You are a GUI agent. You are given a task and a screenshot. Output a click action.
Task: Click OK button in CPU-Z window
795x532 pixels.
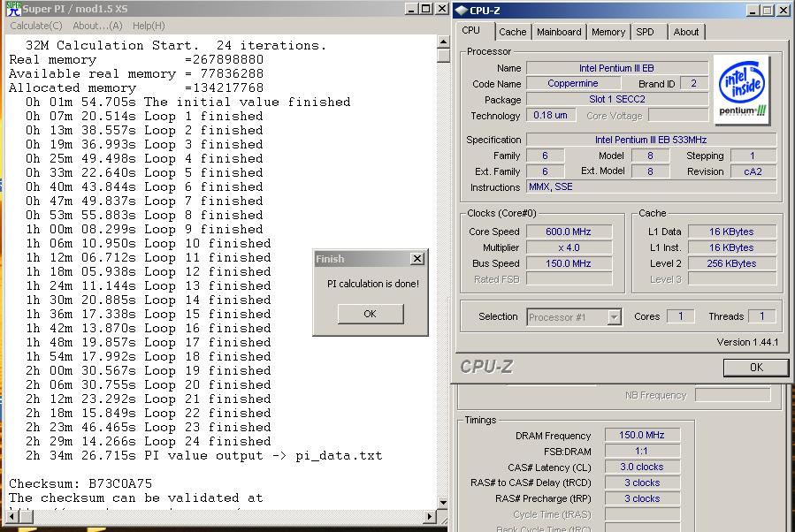pos(756,368)
